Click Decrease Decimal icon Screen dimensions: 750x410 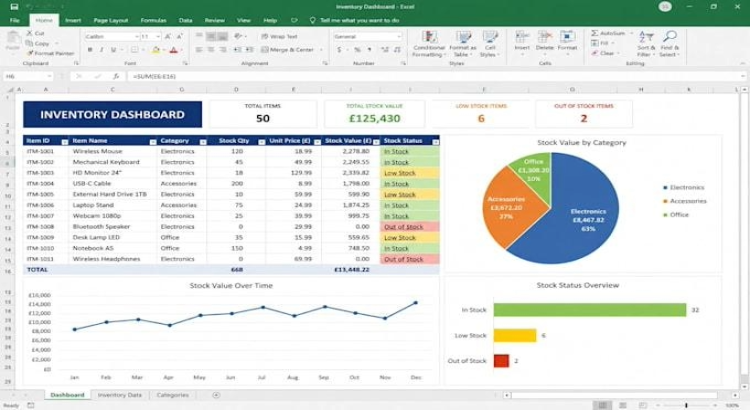point(397,50)
